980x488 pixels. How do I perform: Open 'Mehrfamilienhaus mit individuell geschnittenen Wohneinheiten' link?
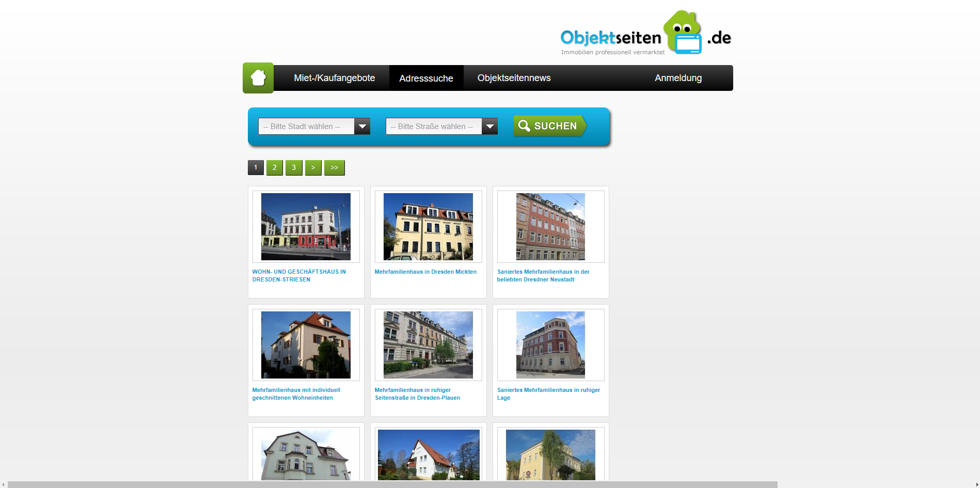(x=296, y=394)
